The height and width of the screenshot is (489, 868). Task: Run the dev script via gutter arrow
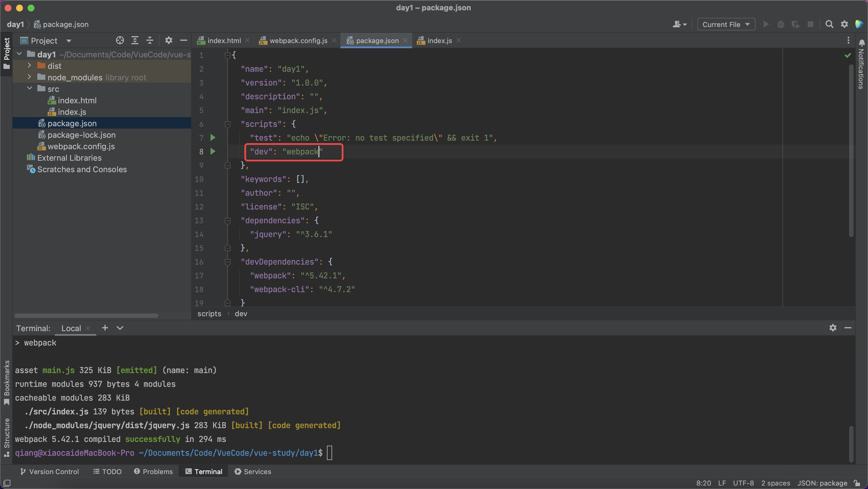click(x=213, y=152)
